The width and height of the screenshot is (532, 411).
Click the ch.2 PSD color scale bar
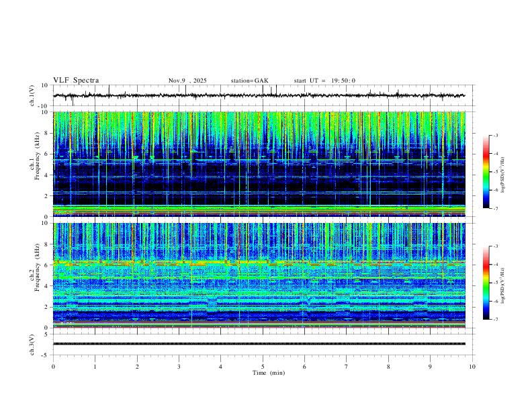486,283
